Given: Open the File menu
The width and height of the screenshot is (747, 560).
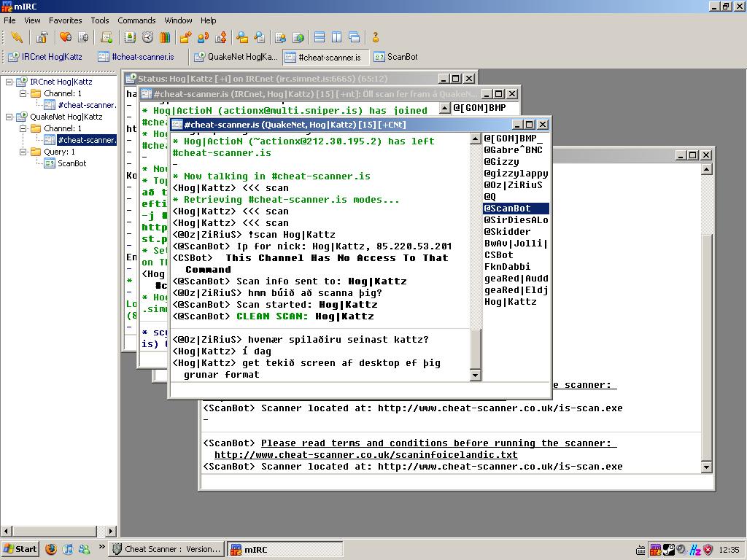Looking at the screenshot, I should (x=9, y=20).
